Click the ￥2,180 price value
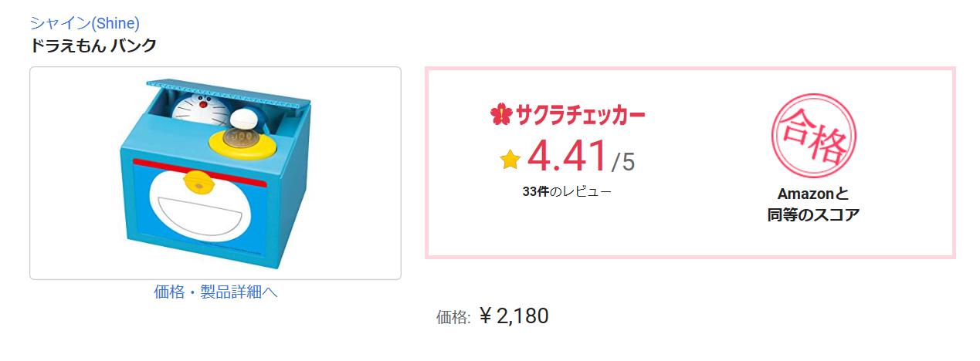Viewport: 980px width, 361px height. click(x=514, y=315)
